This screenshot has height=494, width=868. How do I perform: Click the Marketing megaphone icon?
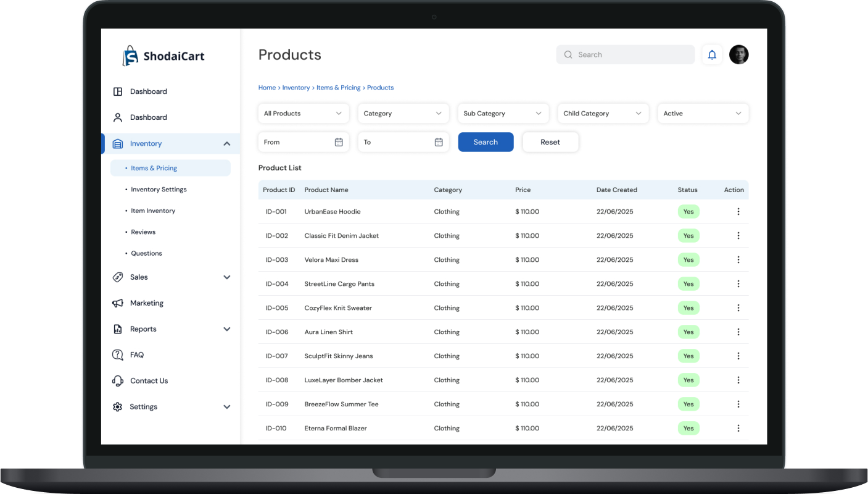point(117,303)
